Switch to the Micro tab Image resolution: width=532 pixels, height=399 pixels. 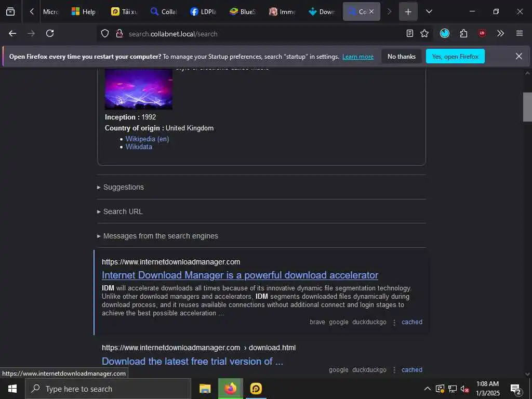point(51,11)
